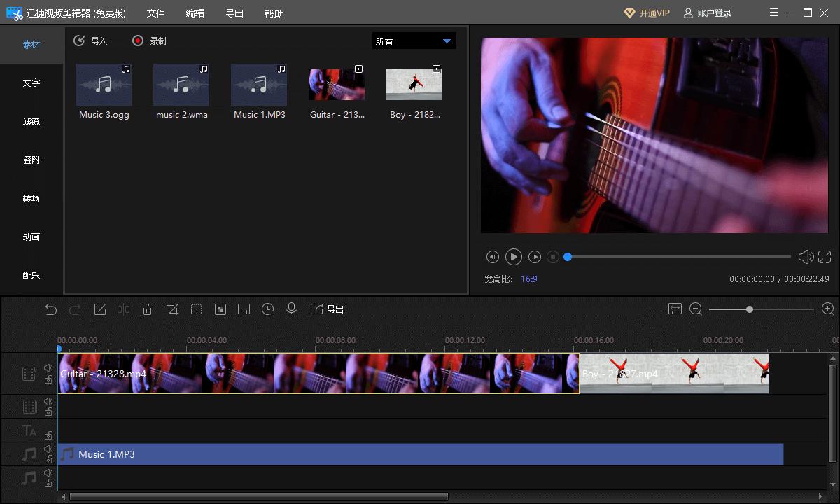The height and width of the screenshot is (504, 840).
Task: Click the freeze frame chart-like icon
Action: 244,309
